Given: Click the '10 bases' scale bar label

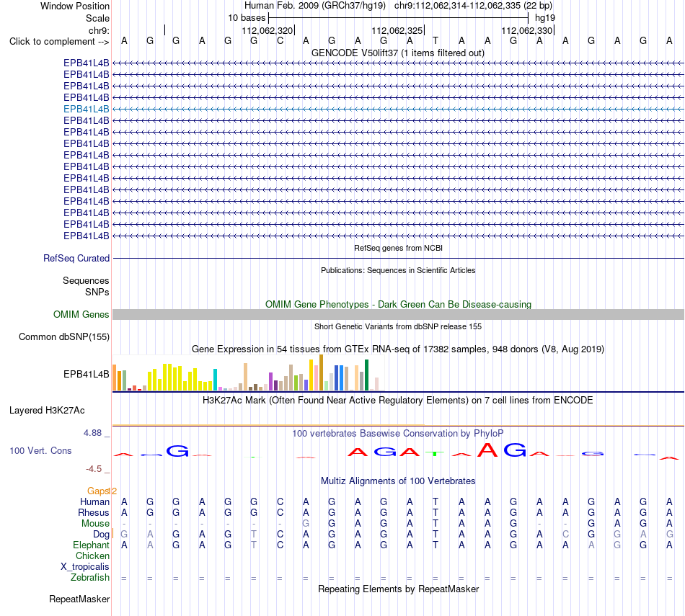Looking at the screenshot, I should [x=247, y=18].
